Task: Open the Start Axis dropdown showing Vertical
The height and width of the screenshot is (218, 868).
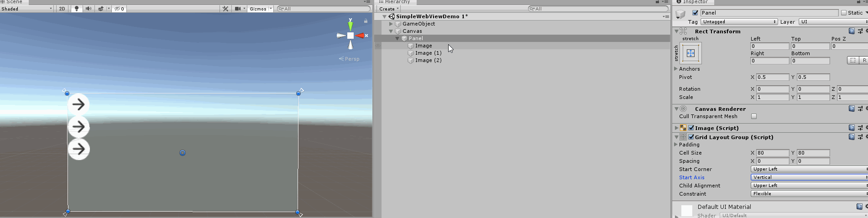Action: (x=809, y=177)
